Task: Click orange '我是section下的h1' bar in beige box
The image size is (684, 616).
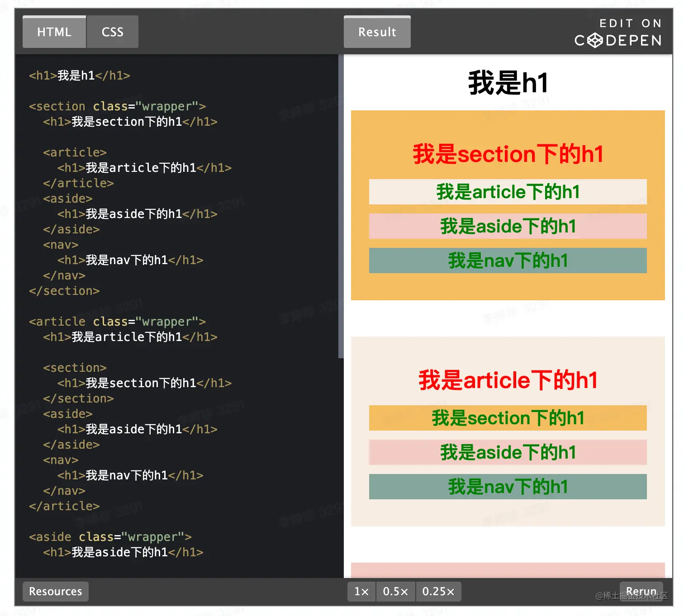Action: tap(508, 418)
